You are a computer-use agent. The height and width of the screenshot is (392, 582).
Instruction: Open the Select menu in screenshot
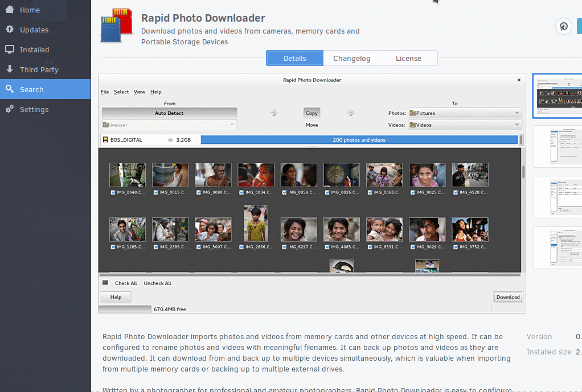point(121,92)
